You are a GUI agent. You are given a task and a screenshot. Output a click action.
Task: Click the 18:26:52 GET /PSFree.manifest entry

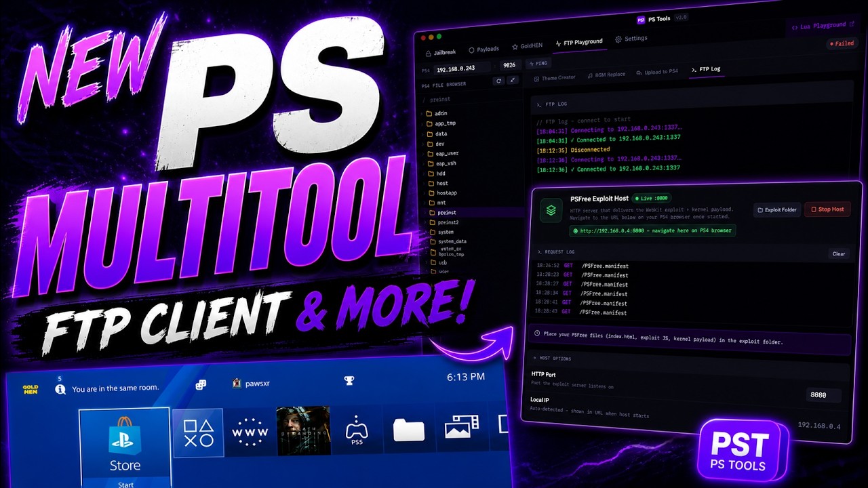pyautogui.click(x=581, y=266)
